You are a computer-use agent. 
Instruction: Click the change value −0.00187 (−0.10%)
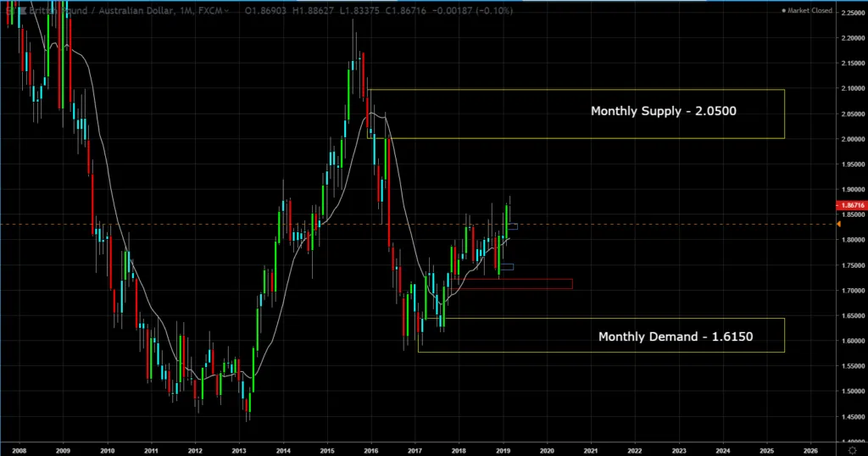472,10
